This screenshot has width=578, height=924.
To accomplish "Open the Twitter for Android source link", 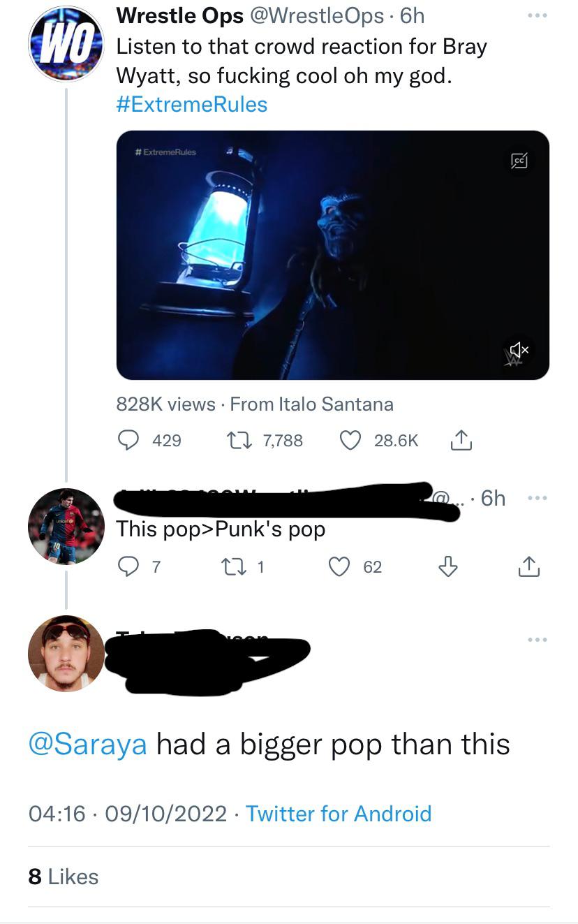I will pyautogui.click(x=339, y=814).
